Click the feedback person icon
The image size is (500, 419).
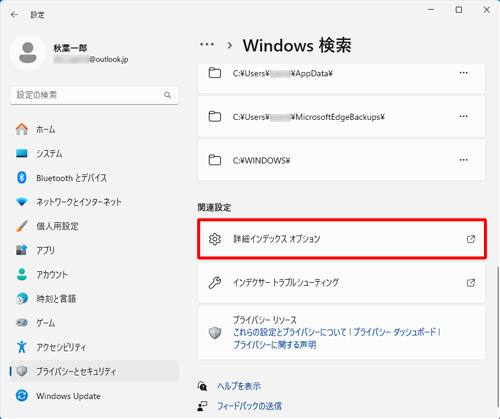click(202, 406)
